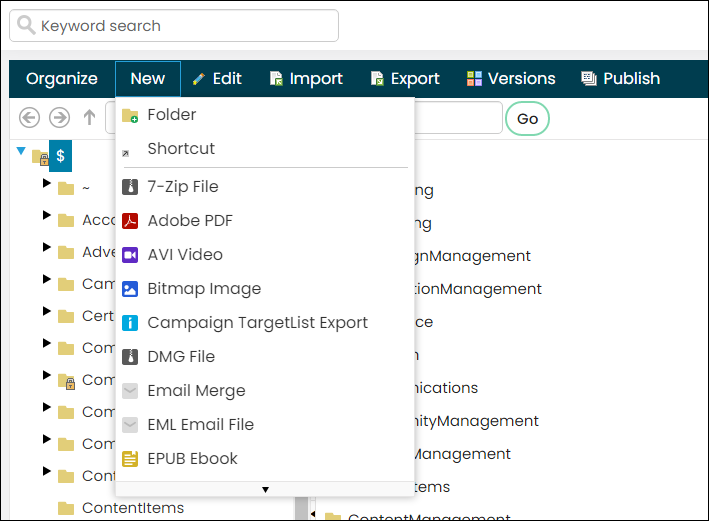This screenshot has height=521, width=709.
Task: Click the Email Merge envelope icon
Action: point(130,391)
